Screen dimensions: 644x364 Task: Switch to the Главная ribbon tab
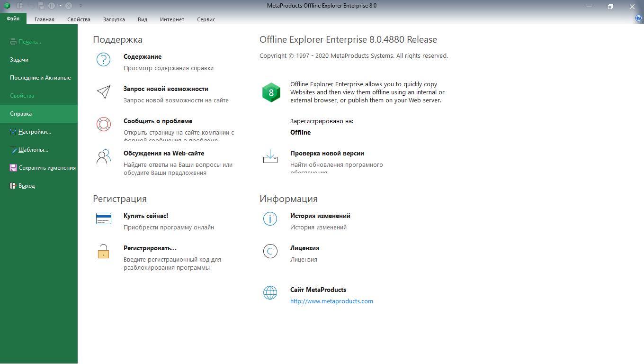[x=45, y=19]
